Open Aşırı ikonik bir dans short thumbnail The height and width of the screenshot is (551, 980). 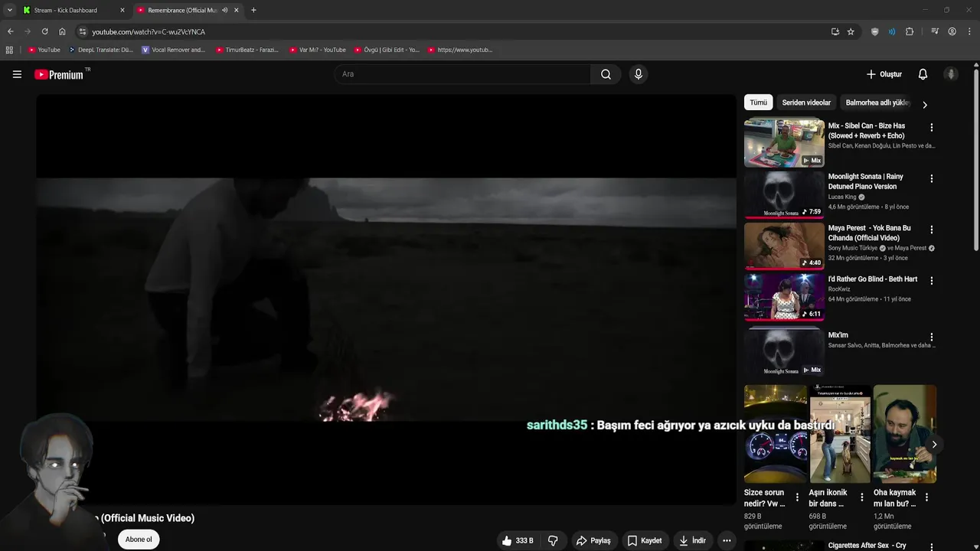[x=840, y=434]
